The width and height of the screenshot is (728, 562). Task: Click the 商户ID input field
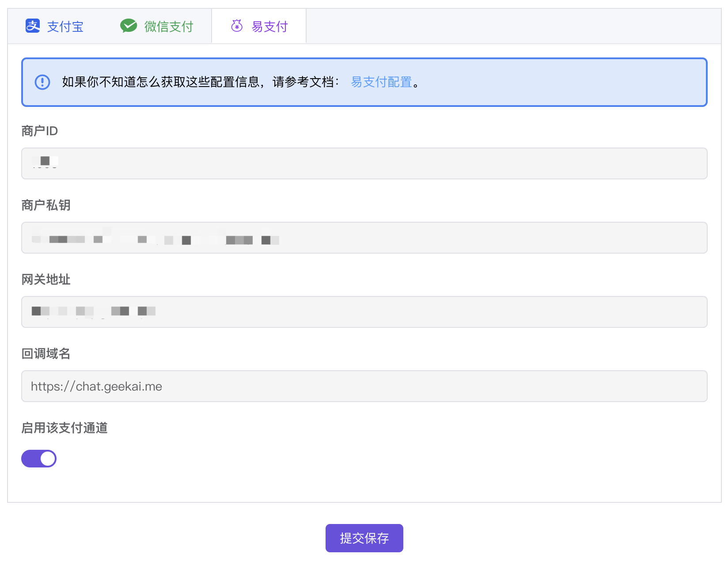click(x=364, y=163)
